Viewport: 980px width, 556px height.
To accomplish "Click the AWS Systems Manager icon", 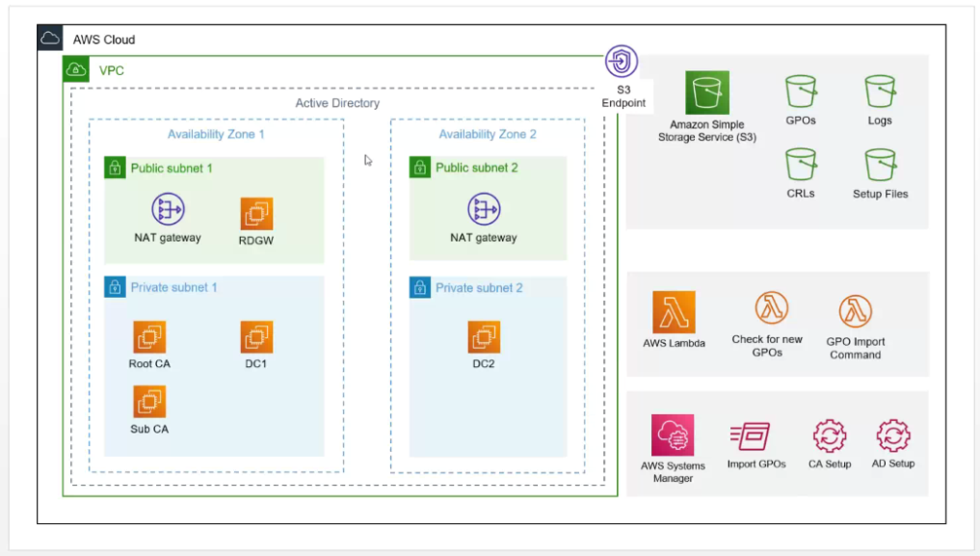I will pyautogui.click(x=673, y=435).
